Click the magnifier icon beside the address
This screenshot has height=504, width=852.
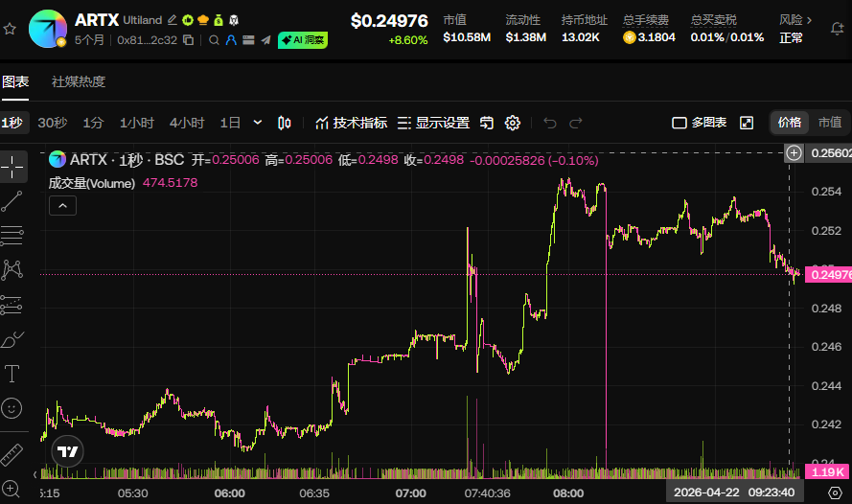(x=214, y=40)
